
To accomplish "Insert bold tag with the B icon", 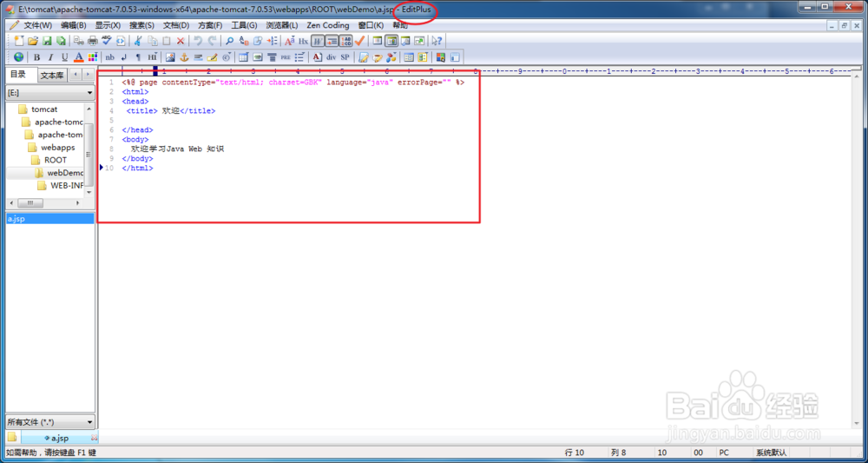I will [36, 57].
